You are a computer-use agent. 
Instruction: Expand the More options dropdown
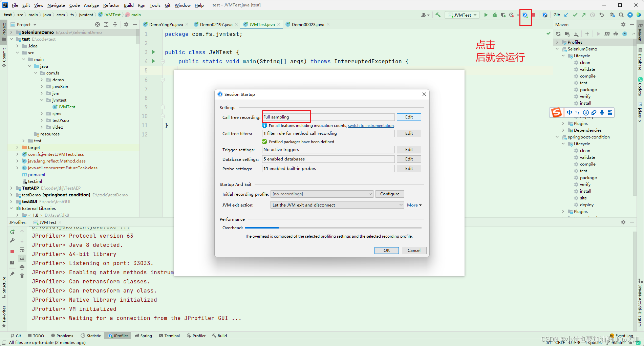coord(414,205)
